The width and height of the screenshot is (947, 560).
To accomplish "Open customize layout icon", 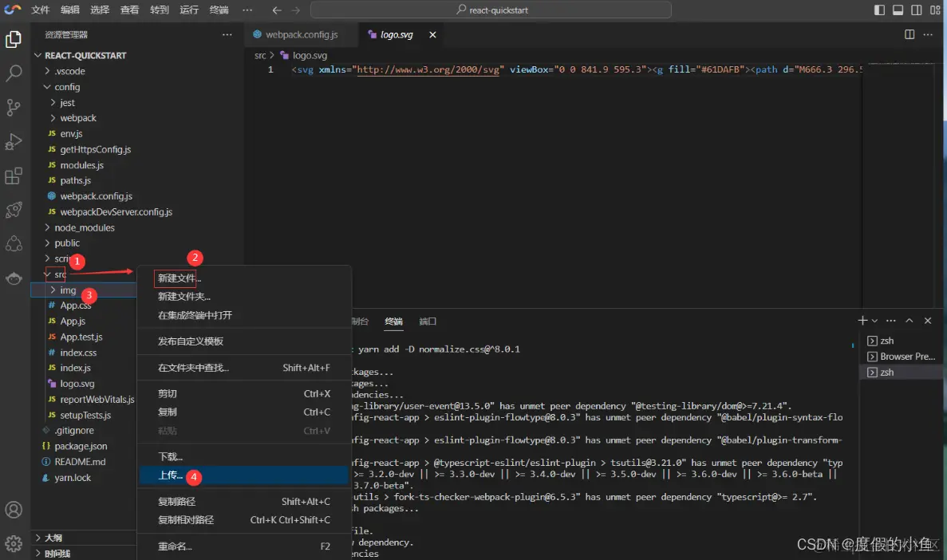I will 935,10.
